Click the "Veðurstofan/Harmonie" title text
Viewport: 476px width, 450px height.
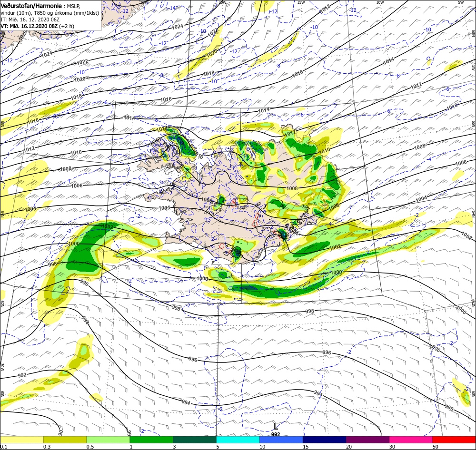[31, 6]
